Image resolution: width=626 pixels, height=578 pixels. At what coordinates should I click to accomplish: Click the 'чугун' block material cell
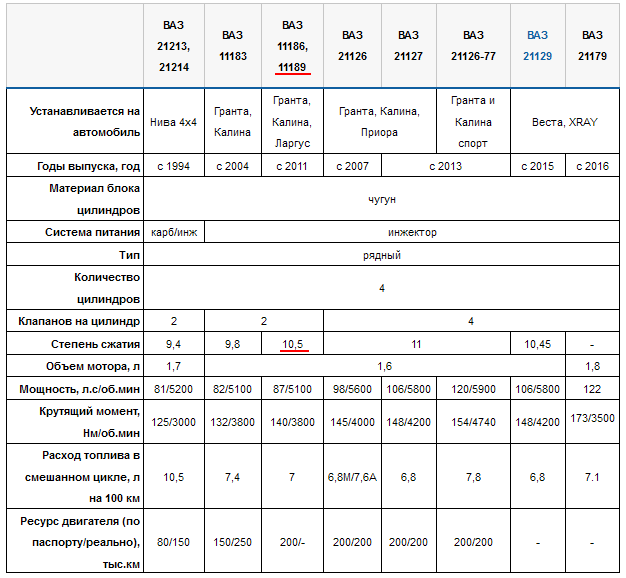pyautogui.click(x=382, y=199)
